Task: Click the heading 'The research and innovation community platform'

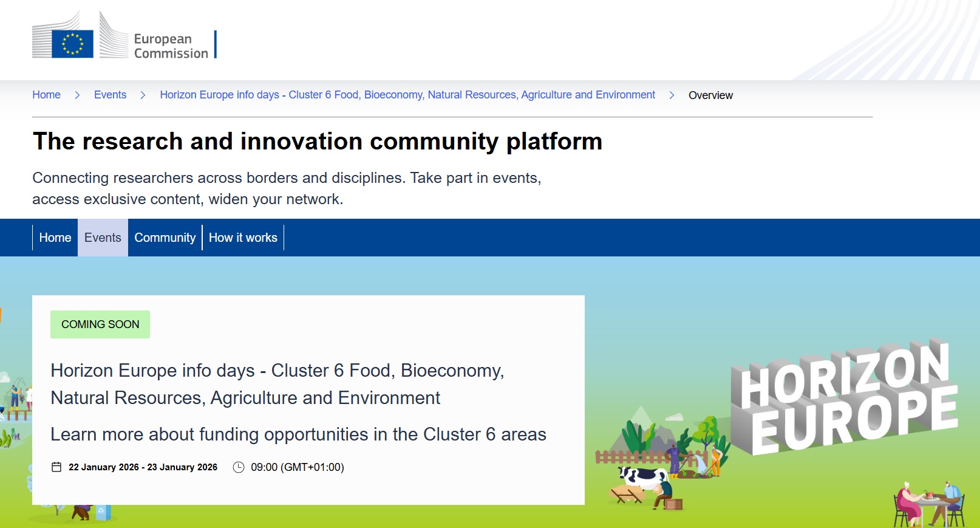Action: point(318,142)
